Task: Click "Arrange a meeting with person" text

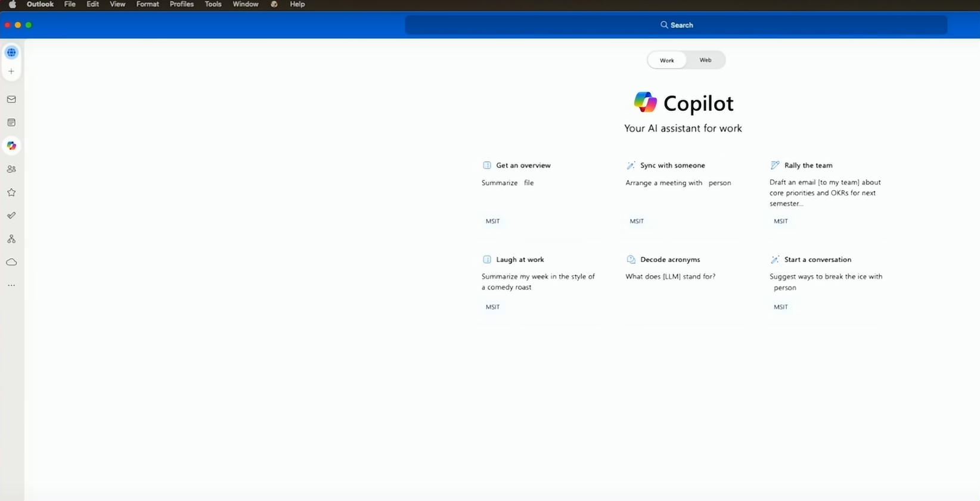Action: [x=678, y=183]
